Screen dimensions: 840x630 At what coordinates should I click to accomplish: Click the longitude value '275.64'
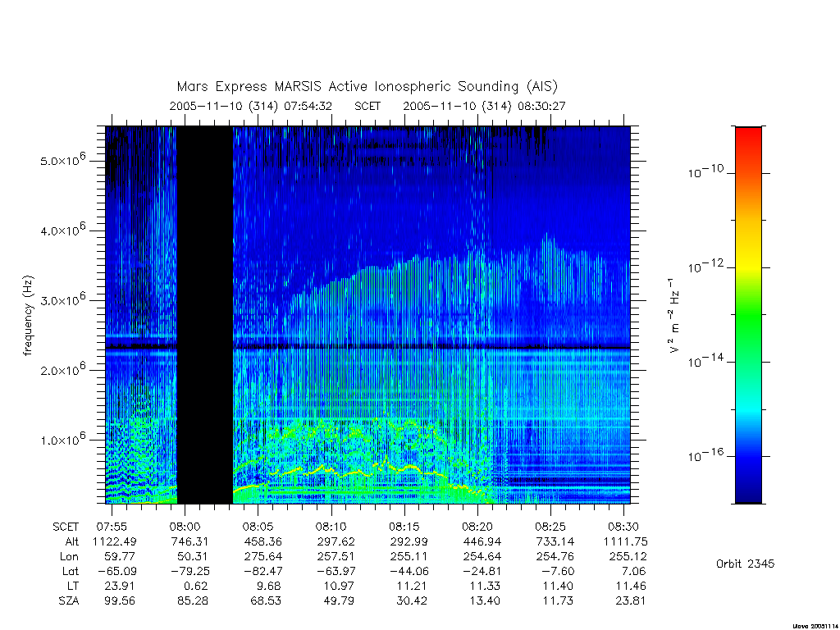pos(263,557)
